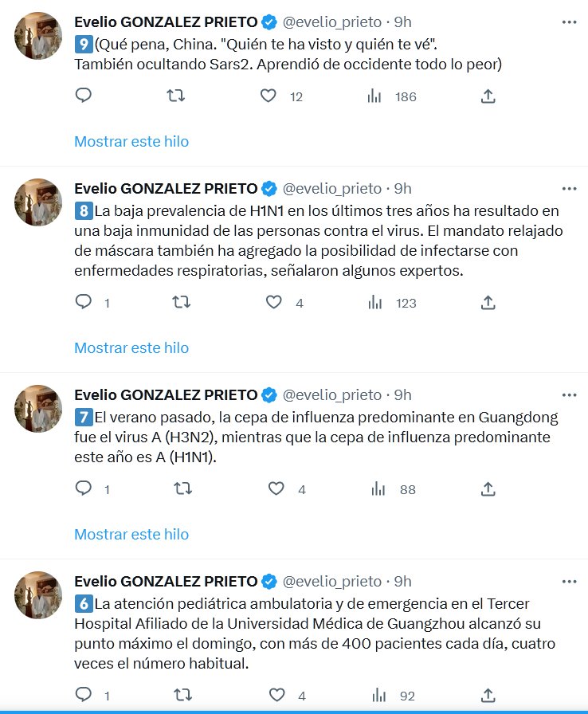Screen dimensions: 588x714
Task: Like the tweet about baja prevalencia H1N1
Action: click(274, 303)
